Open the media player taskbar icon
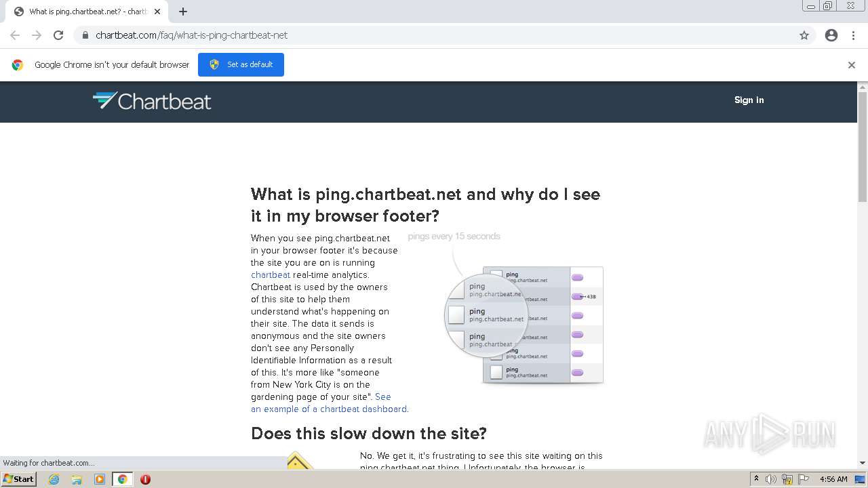868x488 pixels. tap(100, 479)
